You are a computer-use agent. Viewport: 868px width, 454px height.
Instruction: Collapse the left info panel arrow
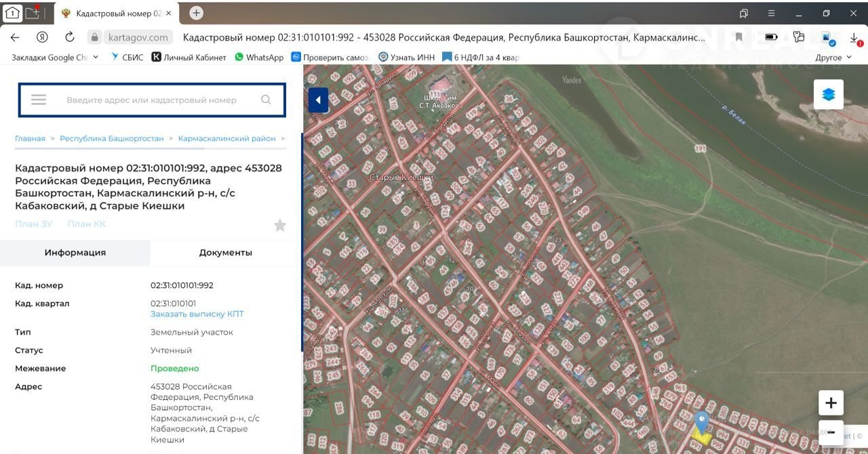[317, 100]
